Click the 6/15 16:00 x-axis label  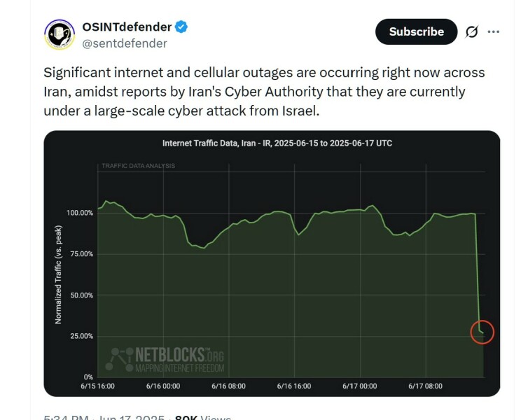[97, 386]
